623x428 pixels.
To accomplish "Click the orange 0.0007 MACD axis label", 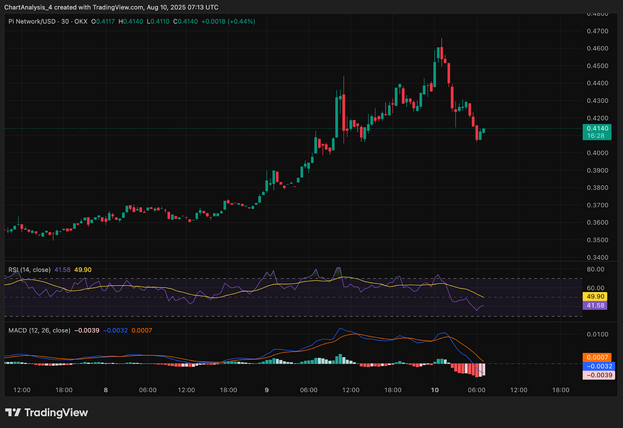I will click(x=597, y=358).
